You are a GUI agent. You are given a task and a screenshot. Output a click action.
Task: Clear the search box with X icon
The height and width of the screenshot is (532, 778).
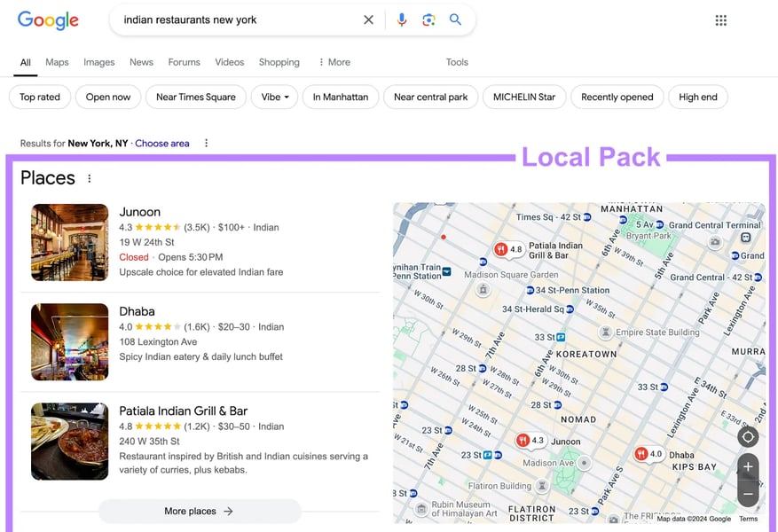tap(368, 20)
